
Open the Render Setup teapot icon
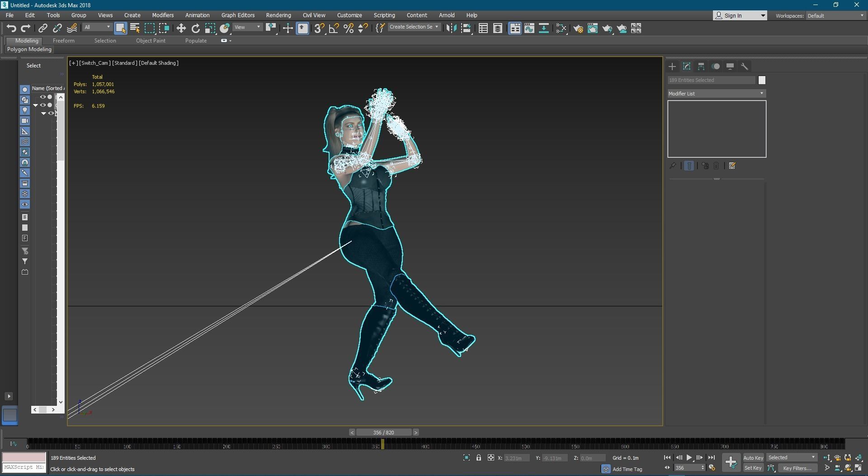click(x=578, y=29)
